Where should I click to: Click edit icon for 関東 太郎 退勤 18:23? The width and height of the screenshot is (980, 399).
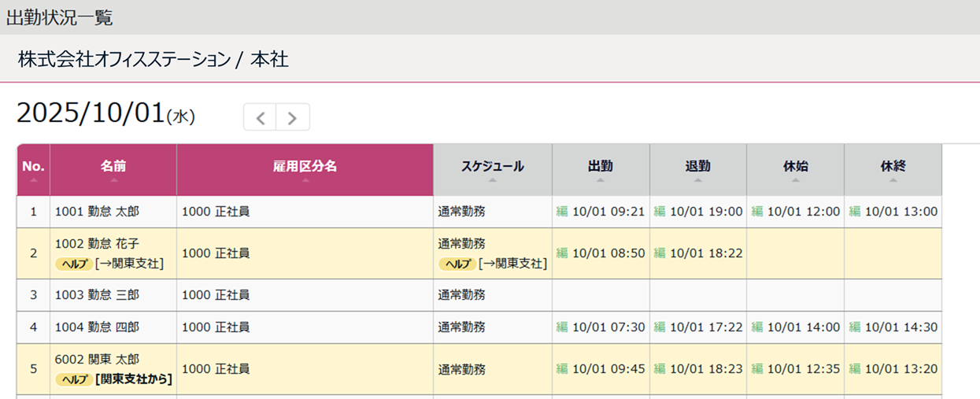coord(660,369)
